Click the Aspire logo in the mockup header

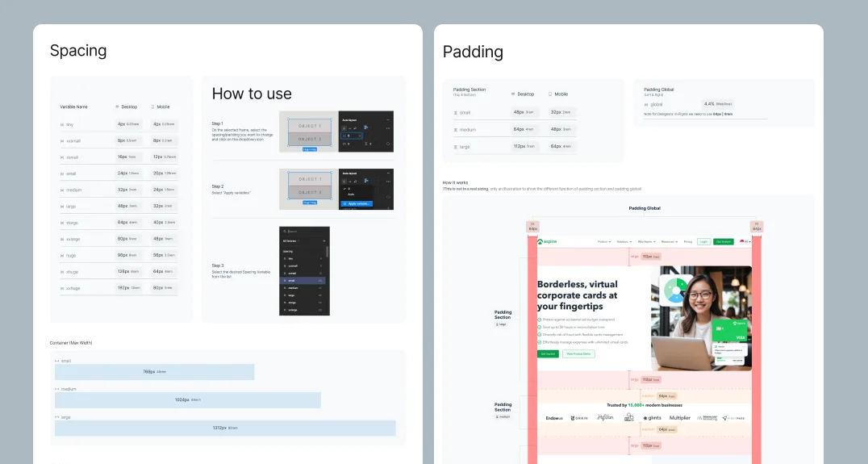click(x=547, y=241)
